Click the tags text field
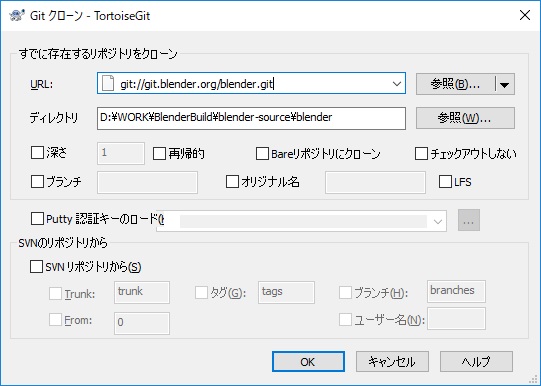This screenshot has width=541, height=386. tap(286, 292)
